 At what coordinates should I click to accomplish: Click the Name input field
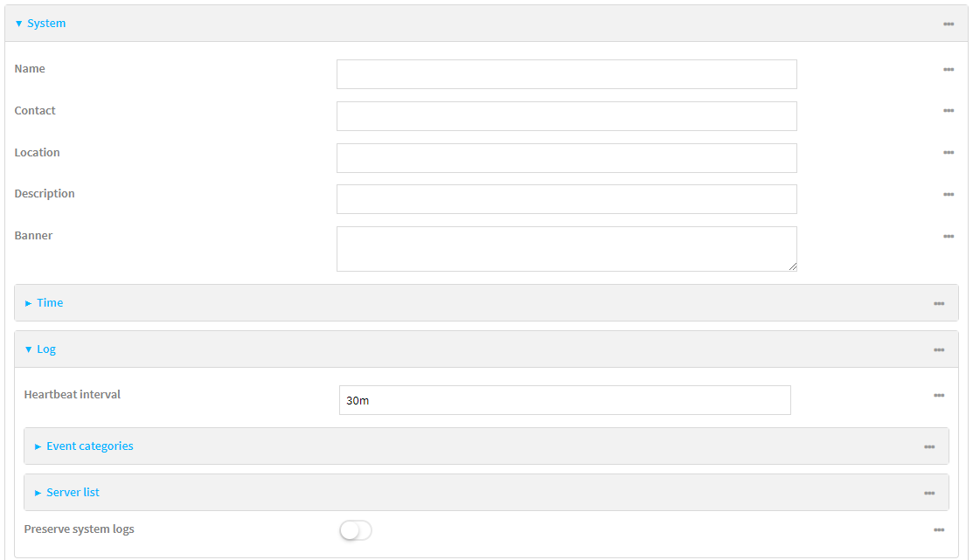(x=566, y=74)
